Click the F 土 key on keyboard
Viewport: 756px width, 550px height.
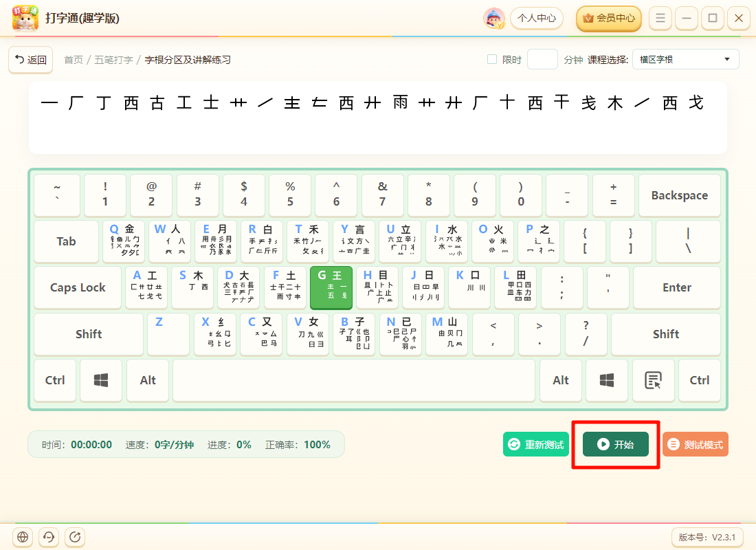[x=285, y=287]
